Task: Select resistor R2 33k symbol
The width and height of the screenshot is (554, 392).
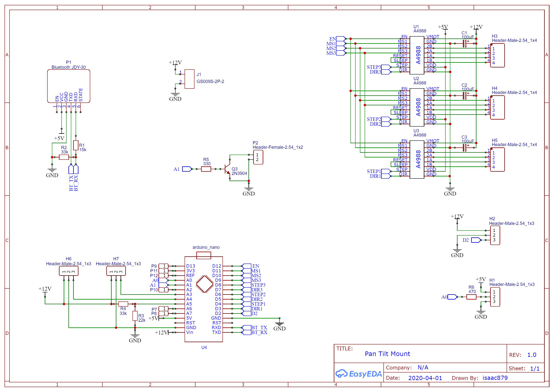Action: coord(64,157)
